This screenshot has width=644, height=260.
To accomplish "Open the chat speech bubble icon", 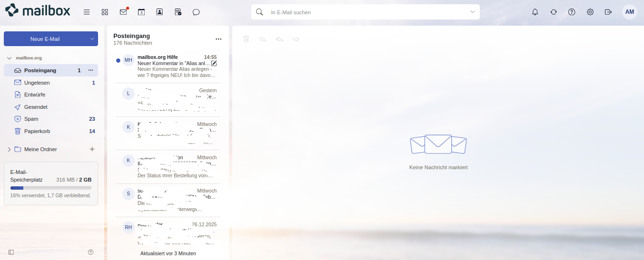I will 196,12.
